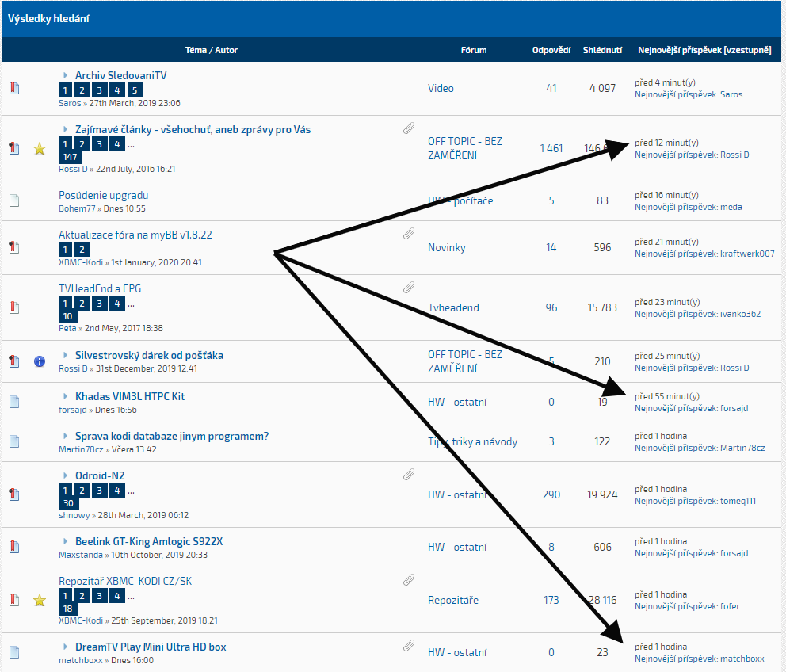
Task: Click the document icon beside Posúdenie upgradu
Action: pos(13,200)
